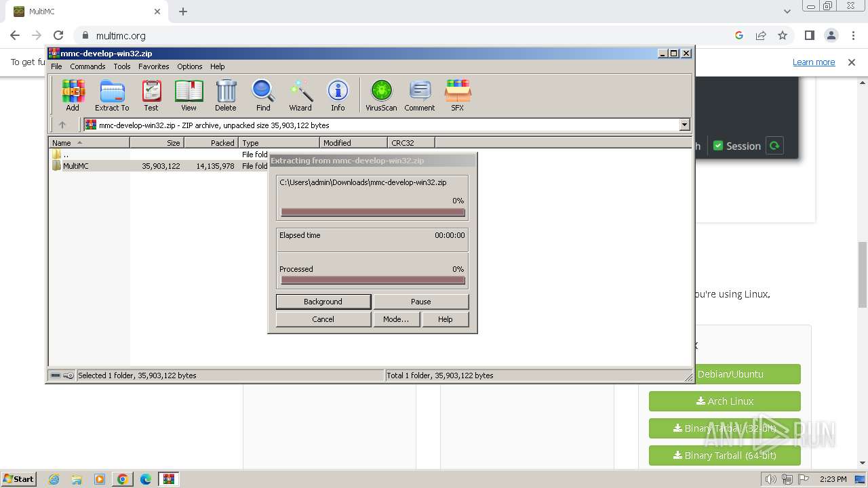Open Chrome side panel icon
The height and width of the screenshot is (488, 868).
809,35
